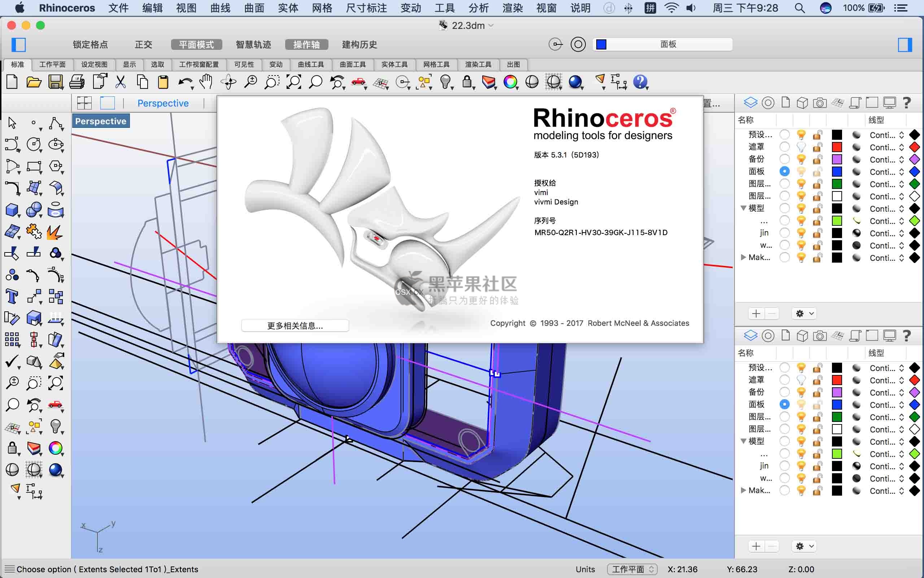The height and width of the screenshot is (578, 924).
Task: Expand the Mak... layer group in upper panel
Action: pos(743,257)
